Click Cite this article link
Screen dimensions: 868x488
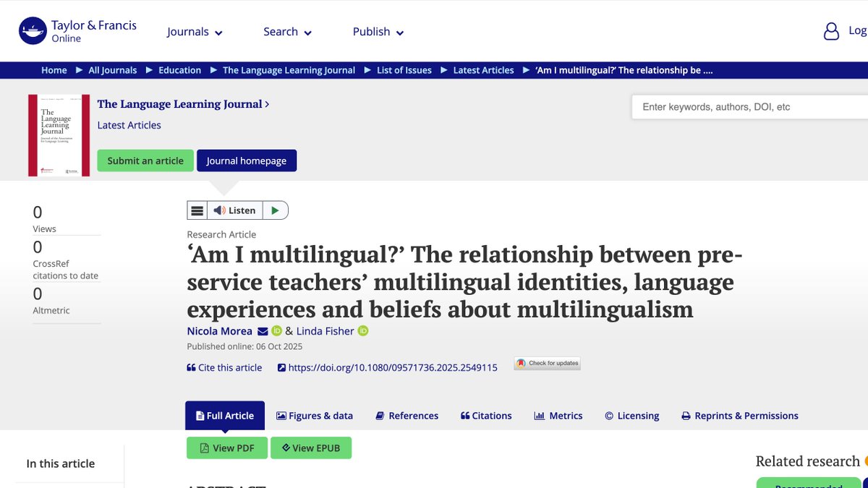(x=224, y=367)
